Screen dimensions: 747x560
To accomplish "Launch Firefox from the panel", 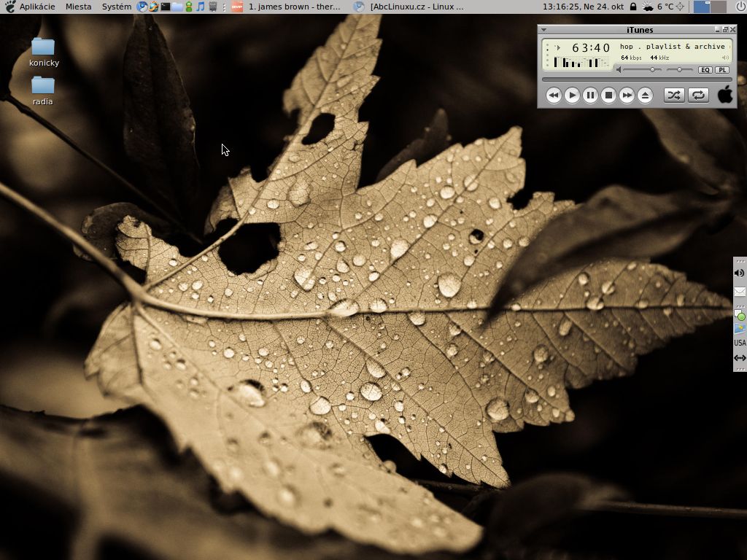I will pos(153,7).
